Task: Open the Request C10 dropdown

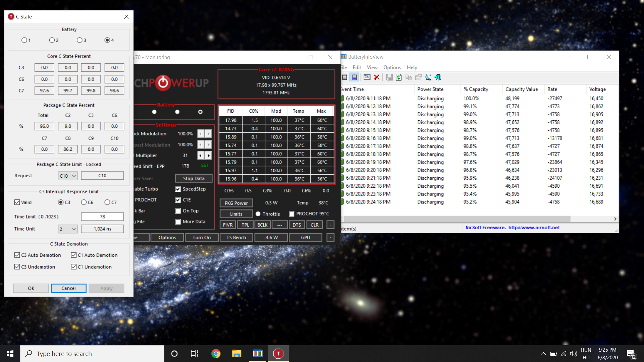Action: coord(68,176)
